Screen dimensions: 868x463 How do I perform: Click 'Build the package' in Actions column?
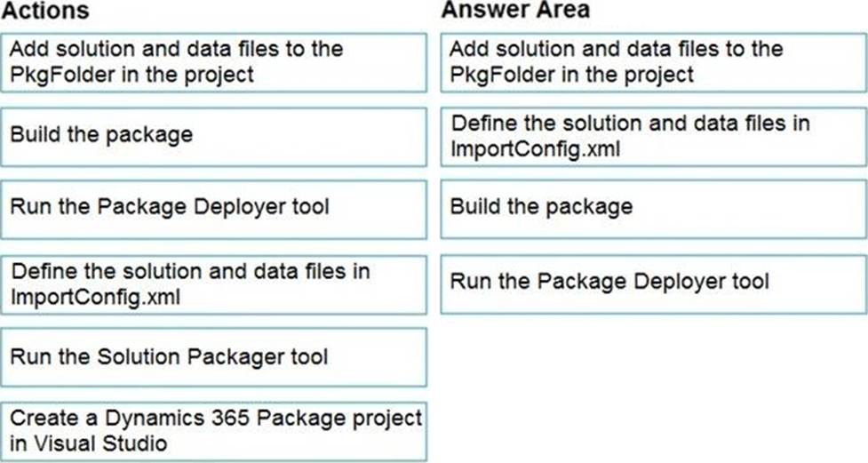click(214, 137)
